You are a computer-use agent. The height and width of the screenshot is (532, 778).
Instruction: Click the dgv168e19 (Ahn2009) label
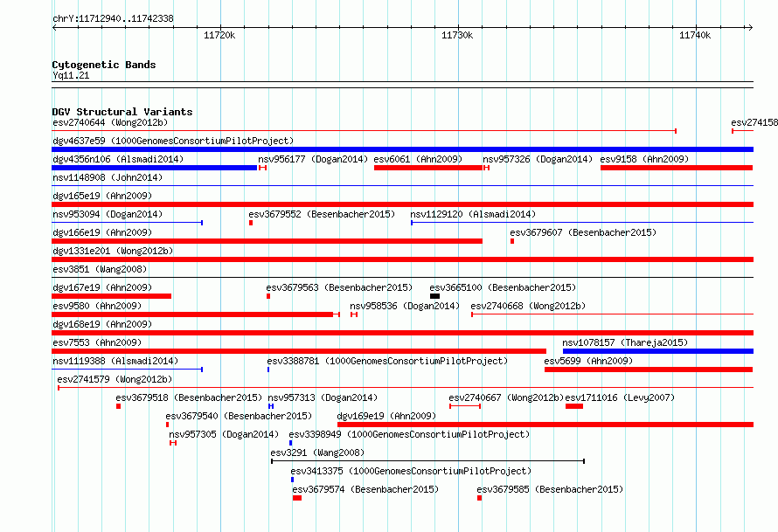click(x=102, y=324)
